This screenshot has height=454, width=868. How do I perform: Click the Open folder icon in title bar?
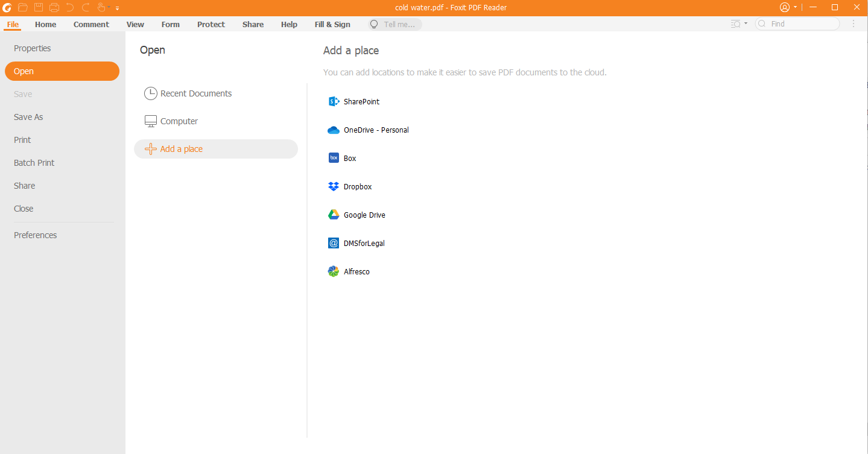[23, 7]
